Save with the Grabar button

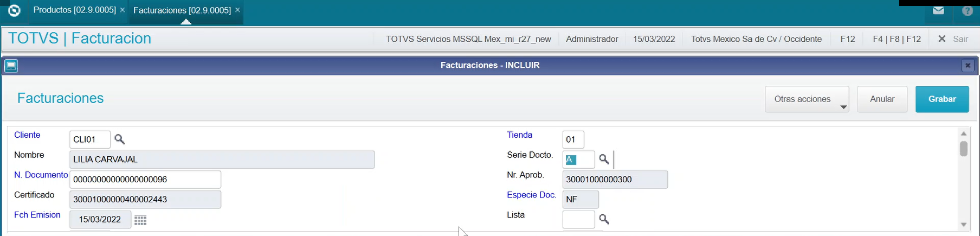942,99
